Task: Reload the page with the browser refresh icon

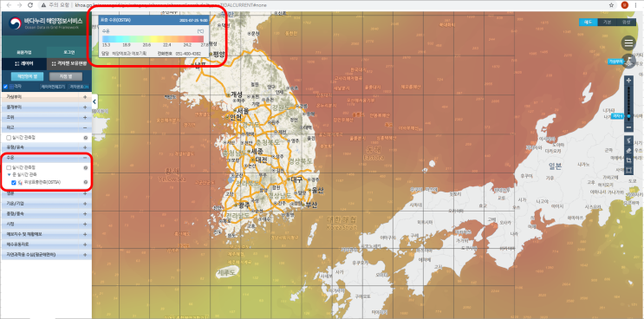Action: (x=30, y=5)
